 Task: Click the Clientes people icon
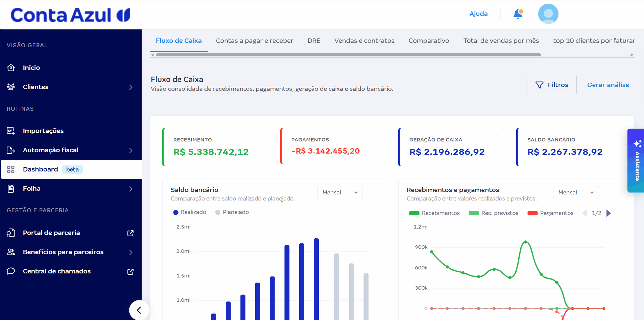click(x=11, y=87)
